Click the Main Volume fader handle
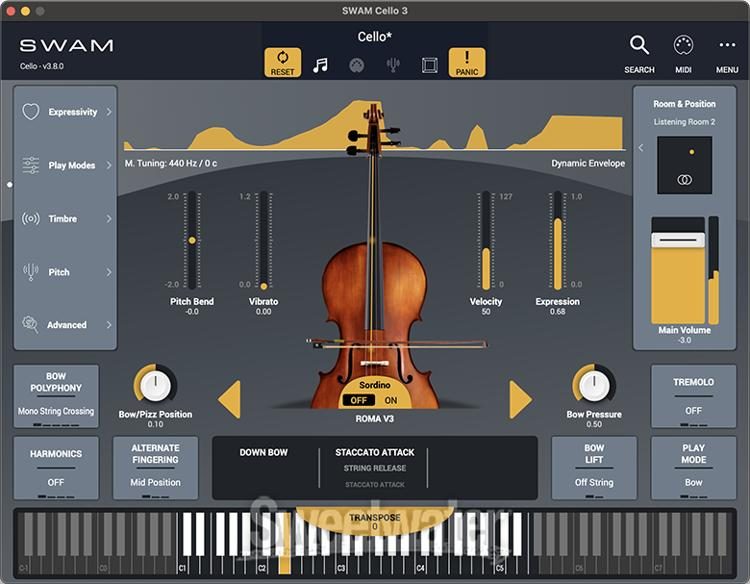This screenshot has width=750, height=584. coord(678,240)
